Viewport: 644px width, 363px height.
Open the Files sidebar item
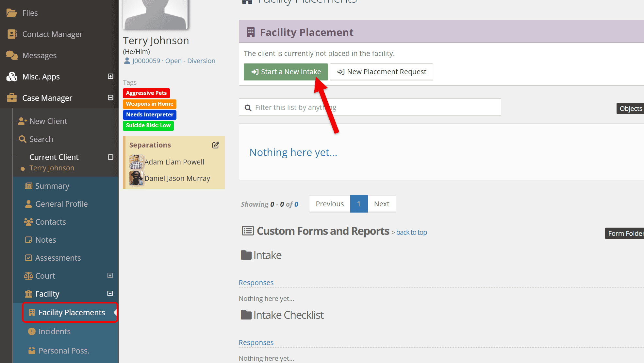pos(30,13)
